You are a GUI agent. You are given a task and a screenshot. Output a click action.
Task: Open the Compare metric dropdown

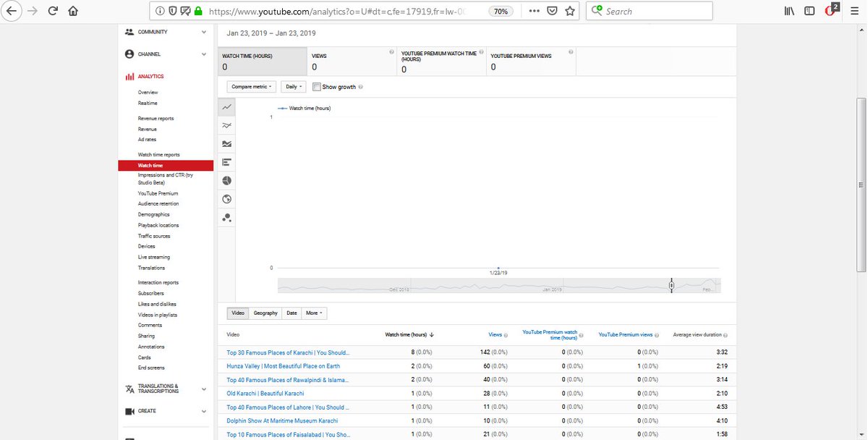coord(252,86)
